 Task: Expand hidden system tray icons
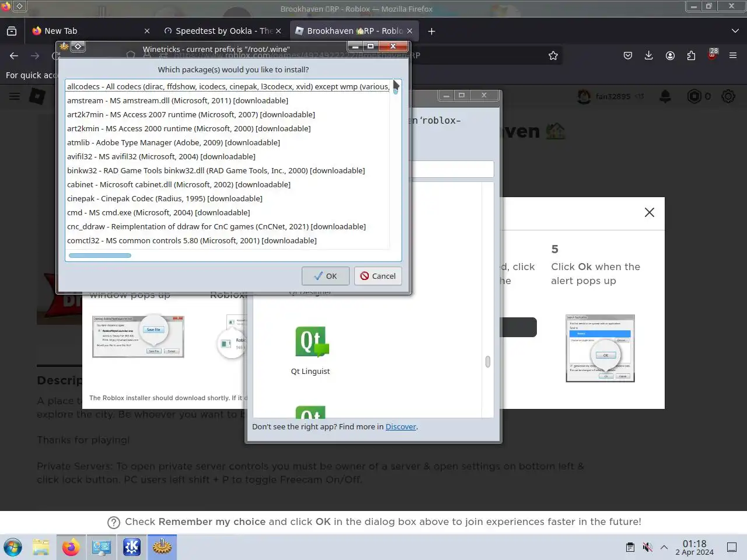point(664,547)
